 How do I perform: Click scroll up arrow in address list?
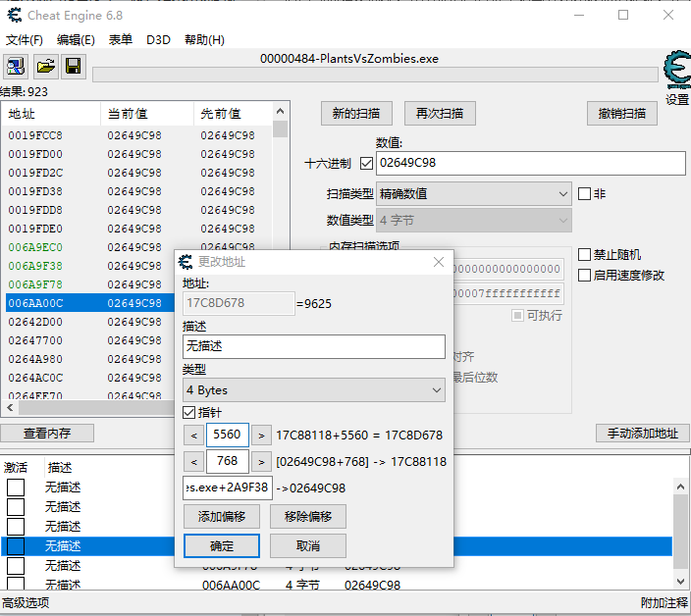click(x=281, y=111)
